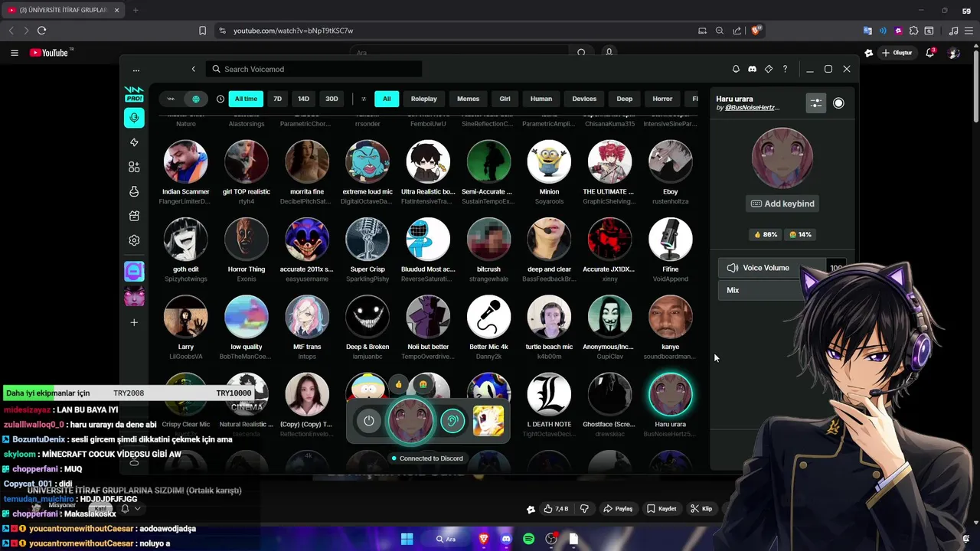Go back using the Voicemod back arrow
This screenshot has height=551, width=980.
tap(193, 69)
